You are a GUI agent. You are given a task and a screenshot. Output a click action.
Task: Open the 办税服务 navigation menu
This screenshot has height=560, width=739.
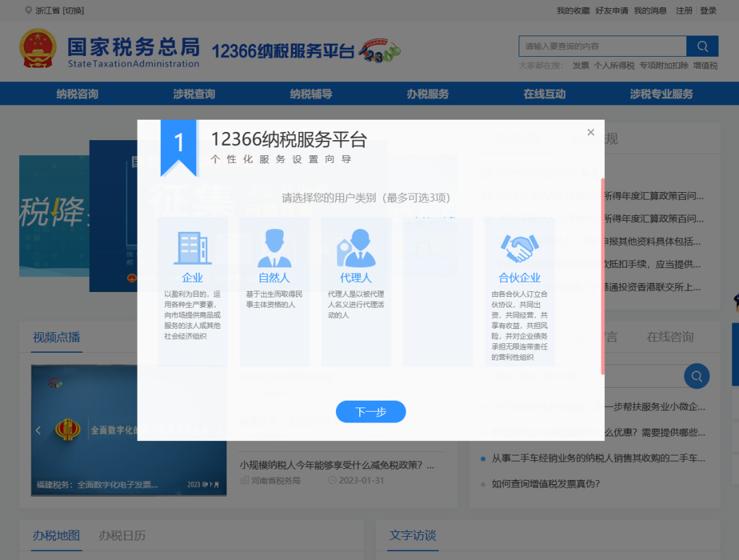click(x=428, y=94)
